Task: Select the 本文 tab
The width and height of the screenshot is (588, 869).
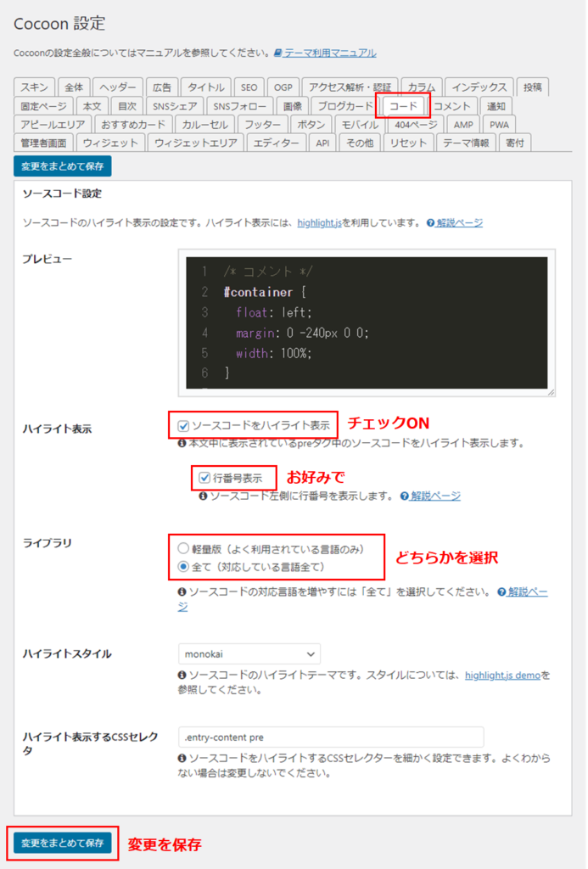Action: click(92, 106)
